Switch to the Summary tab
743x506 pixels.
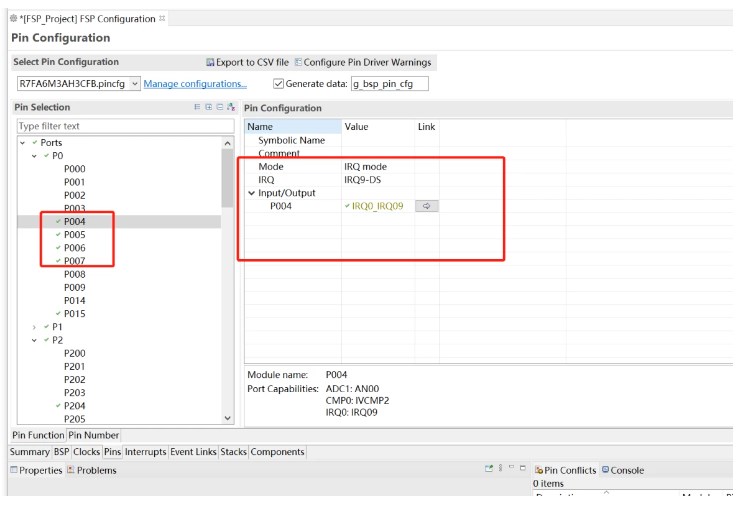(30, 452)
